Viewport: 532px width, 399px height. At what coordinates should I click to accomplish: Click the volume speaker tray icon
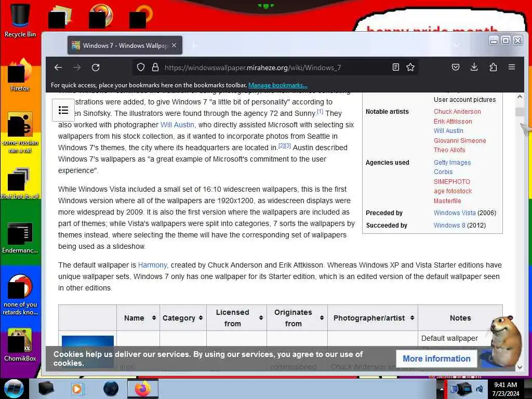point(480,389)
